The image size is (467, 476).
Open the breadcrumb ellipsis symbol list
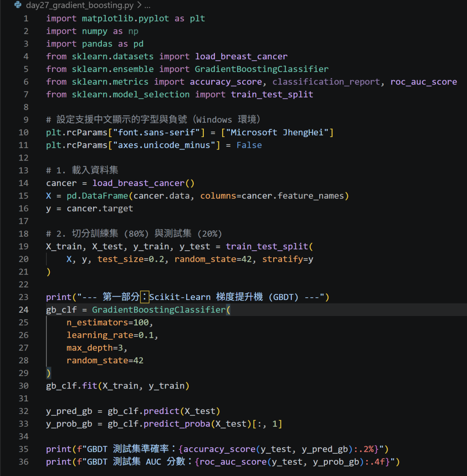click(x=147, y=5)
